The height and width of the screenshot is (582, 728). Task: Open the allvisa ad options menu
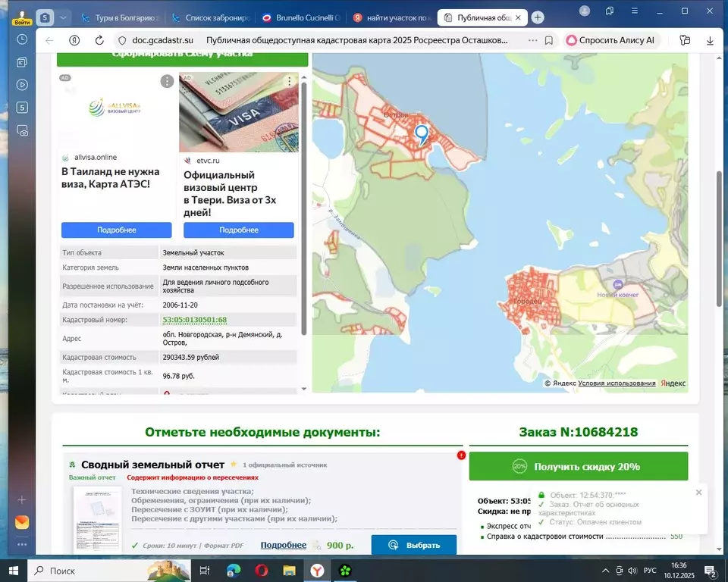coord(167,81)
